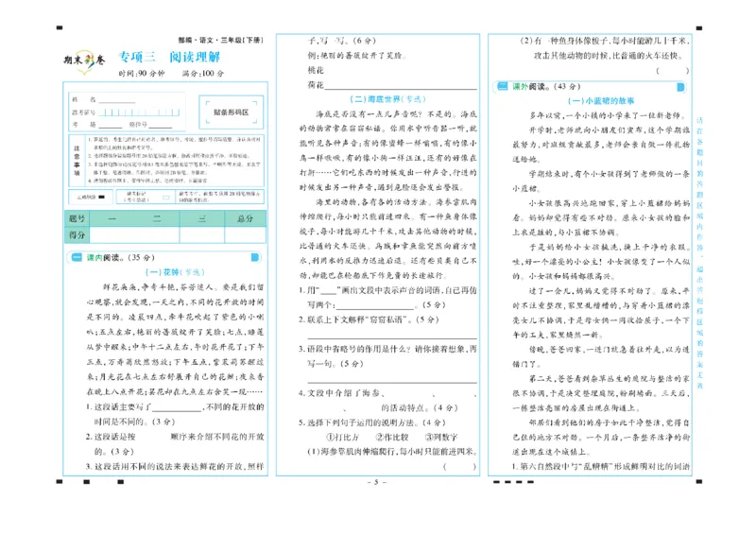Click the title 专项三 阅读理解

pyautogui.click(x=169, y=57)
